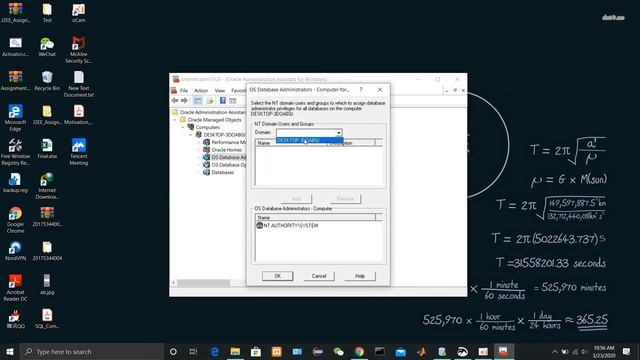Viewport: 640px width, 360px height.
Task: Collapse the Oracle Managed Objects tree node
Action: tap(175, 120)
